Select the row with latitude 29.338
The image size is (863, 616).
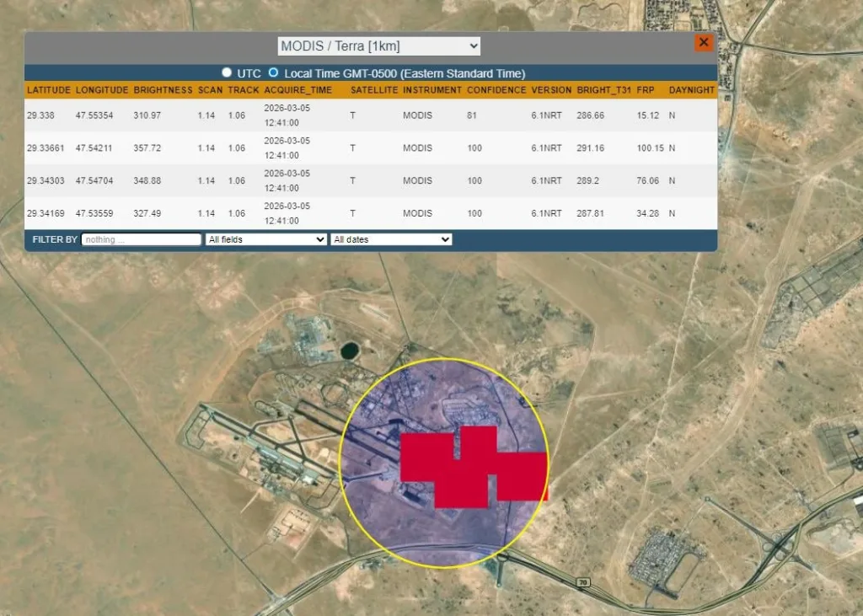(x=371, y=115)
